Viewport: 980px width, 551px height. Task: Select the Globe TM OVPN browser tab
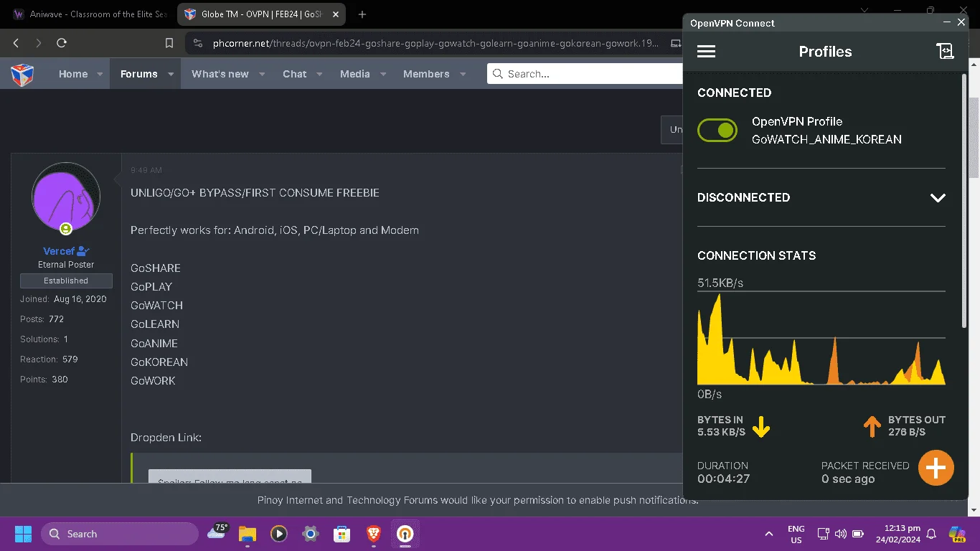263,14
